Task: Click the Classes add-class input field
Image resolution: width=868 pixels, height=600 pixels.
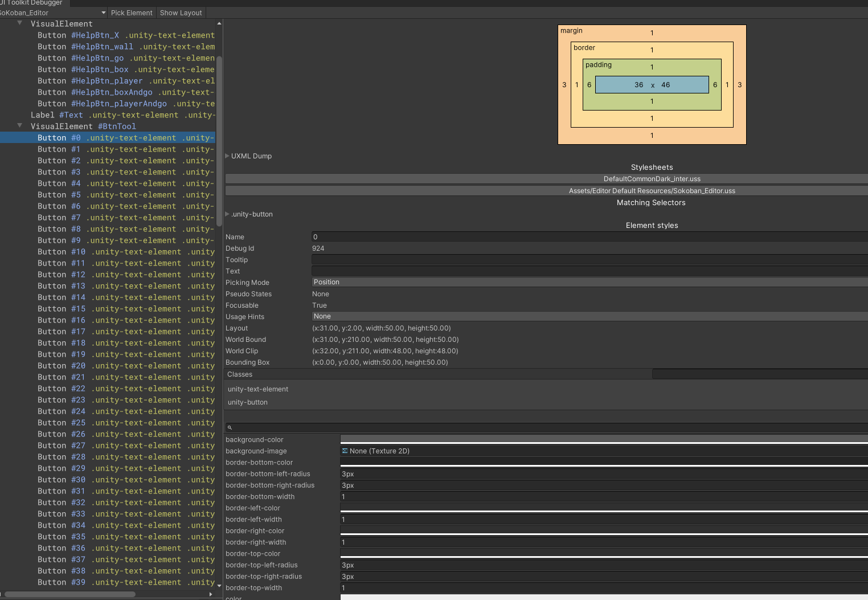Action: pos(760,374)
